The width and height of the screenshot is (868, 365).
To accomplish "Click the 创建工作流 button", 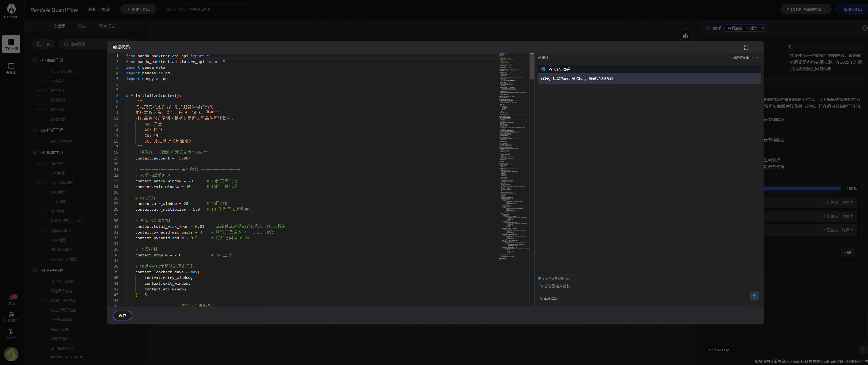I will [x=138, y=9].
